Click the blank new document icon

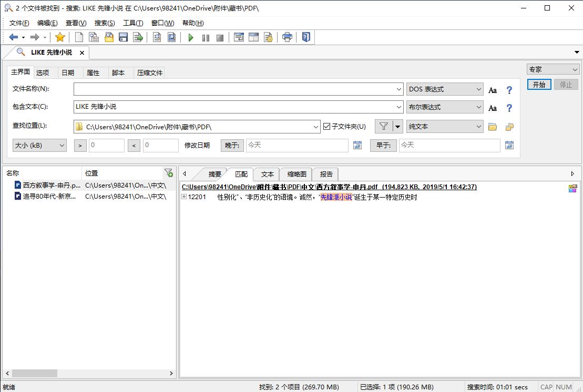(x=79, y=37)
